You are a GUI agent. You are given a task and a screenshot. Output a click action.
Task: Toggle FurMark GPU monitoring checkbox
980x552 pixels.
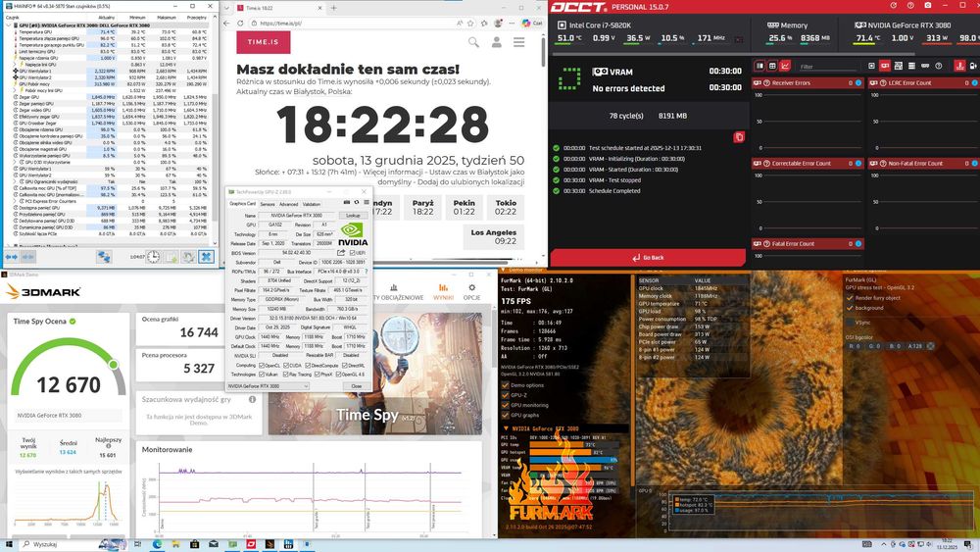(505, 405)
